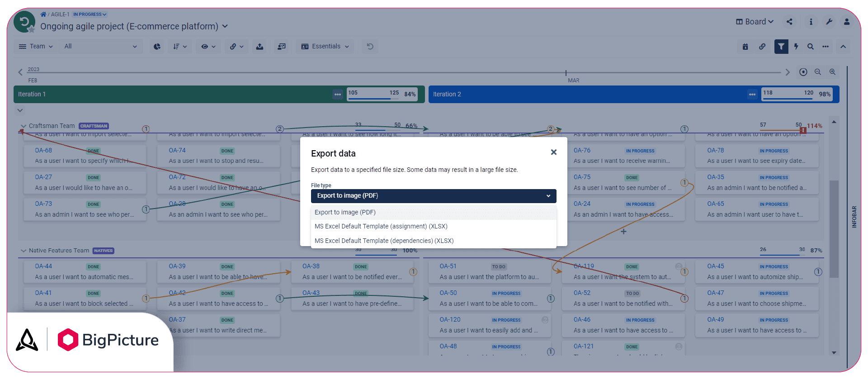868x380 pixels.
Task: Click the undo reset icon
Action: (x=370, y=46)
